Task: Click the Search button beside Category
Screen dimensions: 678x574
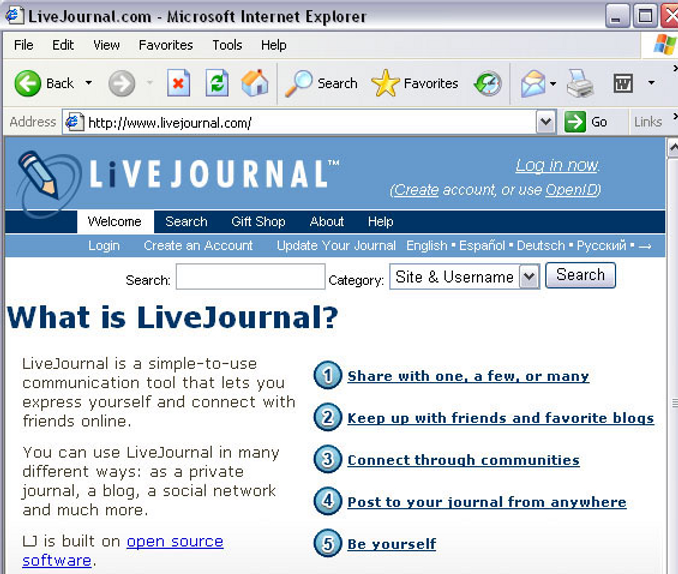Action: pyautogui.click(x=580, y=275)
